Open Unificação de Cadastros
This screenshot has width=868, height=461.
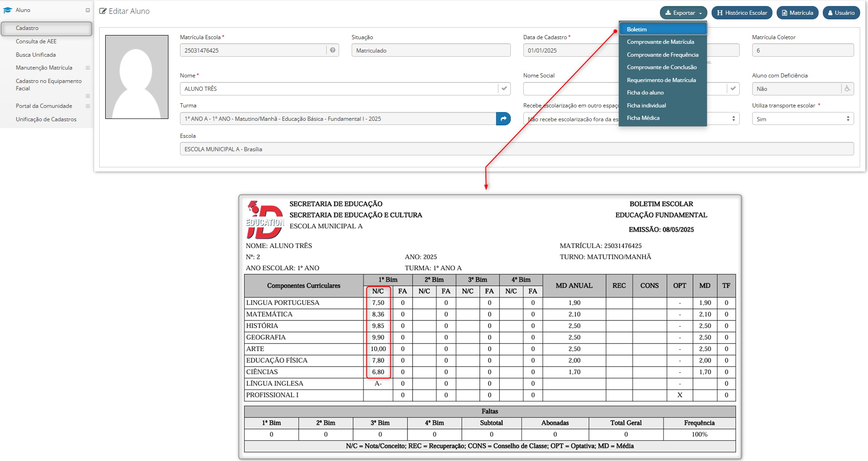coord(46,119)
